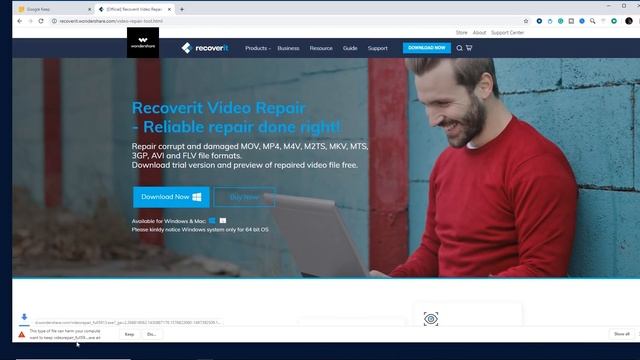This screenshot has height=360, width=640.
Task: Bookmark this page with the star icon
Action: (526, 21)
